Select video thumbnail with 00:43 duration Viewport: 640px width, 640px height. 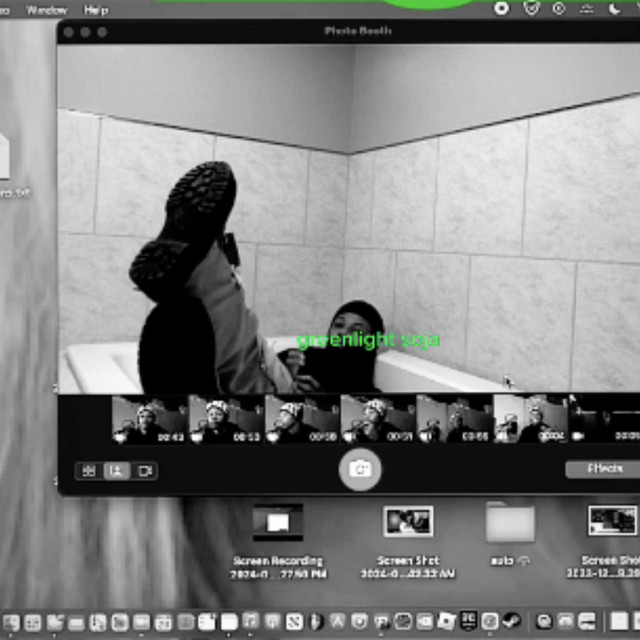[149, 419]
